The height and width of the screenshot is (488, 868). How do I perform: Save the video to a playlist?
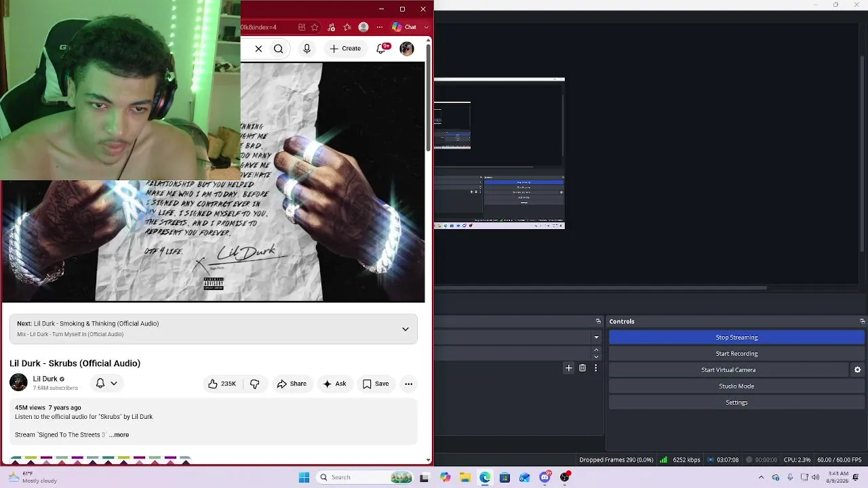[x=376, y=384]
